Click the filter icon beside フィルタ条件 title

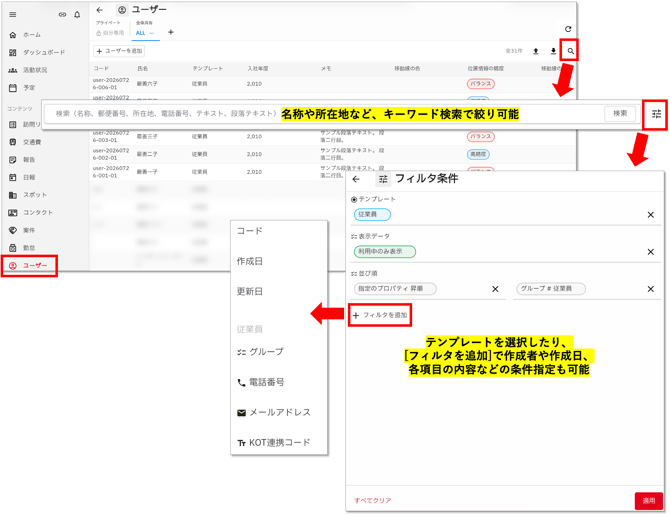click(383, 179)
